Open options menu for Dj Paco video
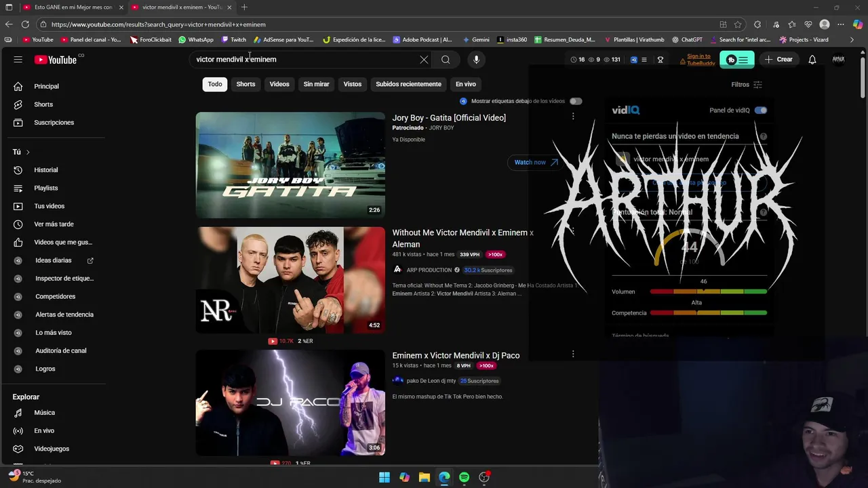This screenshot has height=488, width=868. (573, 354)
